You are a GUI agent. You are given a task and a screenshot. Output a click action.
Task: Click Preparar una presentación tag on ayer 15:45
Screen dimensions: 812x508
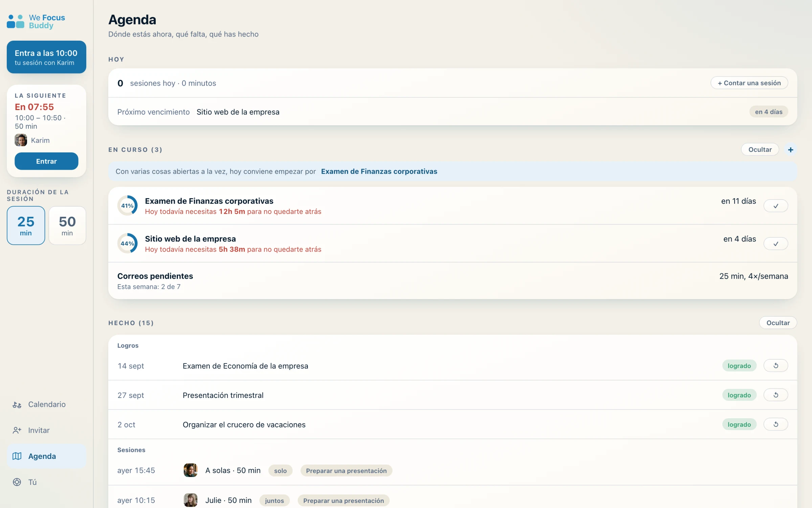click(x=346, y=470)
